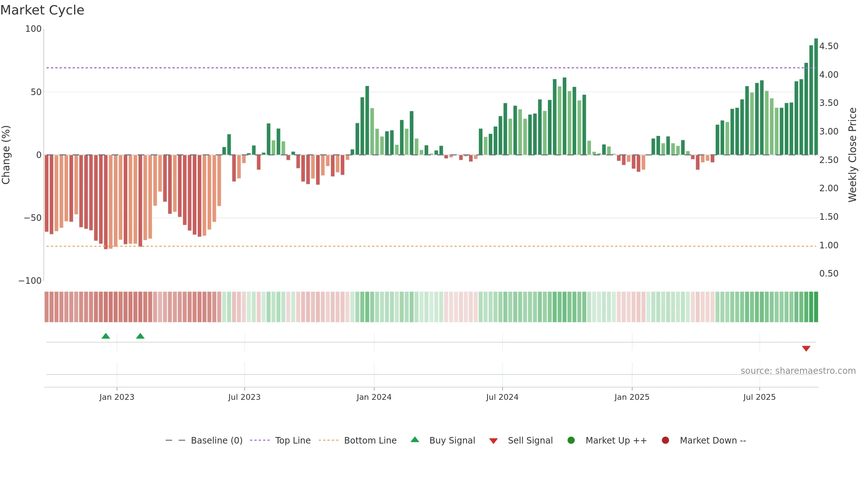The width and height of the screenshot is (868, 488).
Task: Click the second buy signal marker after Jan 2023
Action: (x=140, y=336)
